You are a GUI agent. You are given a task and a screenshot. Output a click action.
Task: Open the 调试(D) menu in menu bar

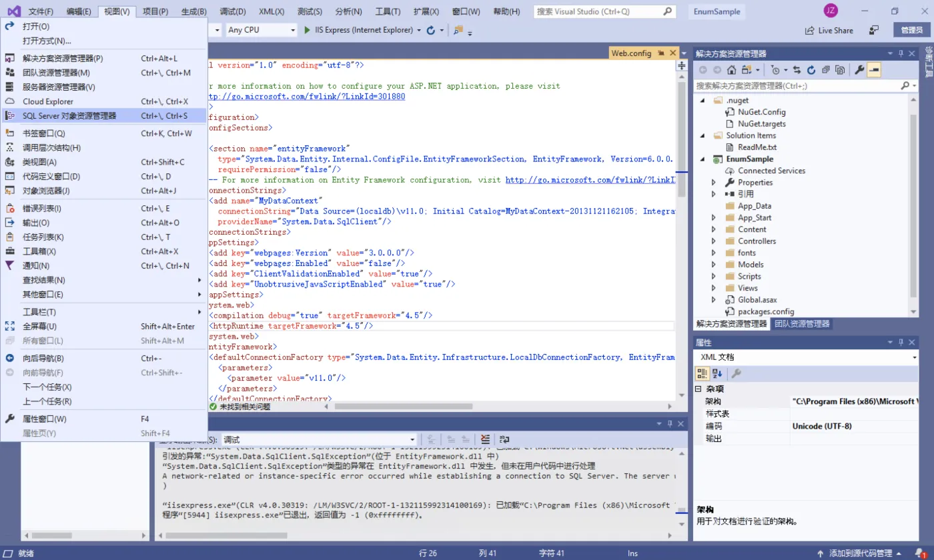click(233, 12)
